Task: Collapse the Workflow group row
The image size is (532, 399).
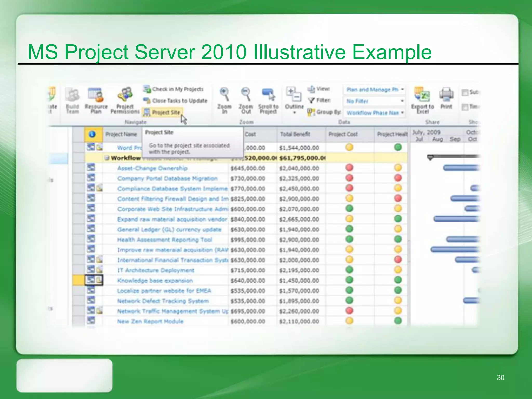Action: point(107,158)
